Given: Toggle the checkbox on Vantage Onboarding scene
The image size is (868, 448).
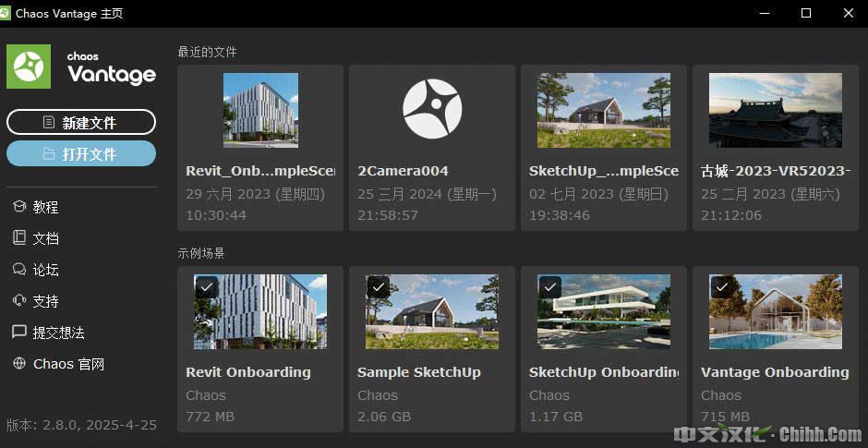Looking at the screenshot, I should point(721,287).
